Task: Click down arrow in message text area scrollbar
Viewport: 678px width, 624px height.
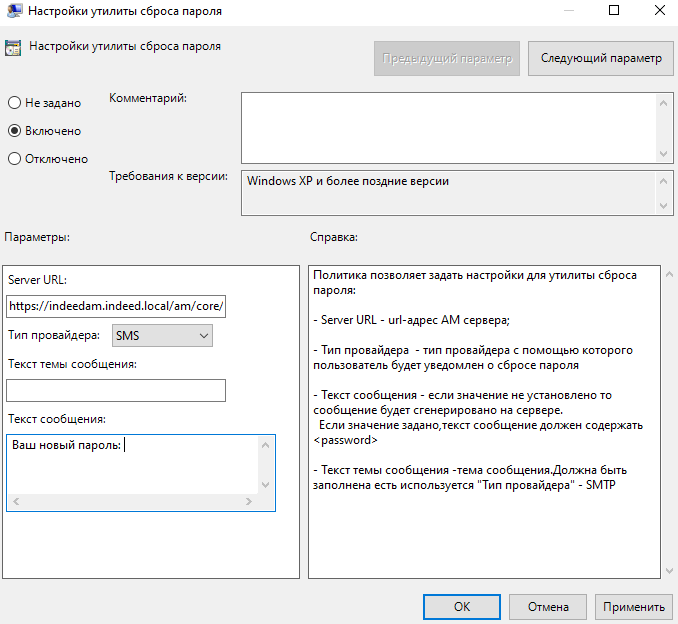Action: 265,485
